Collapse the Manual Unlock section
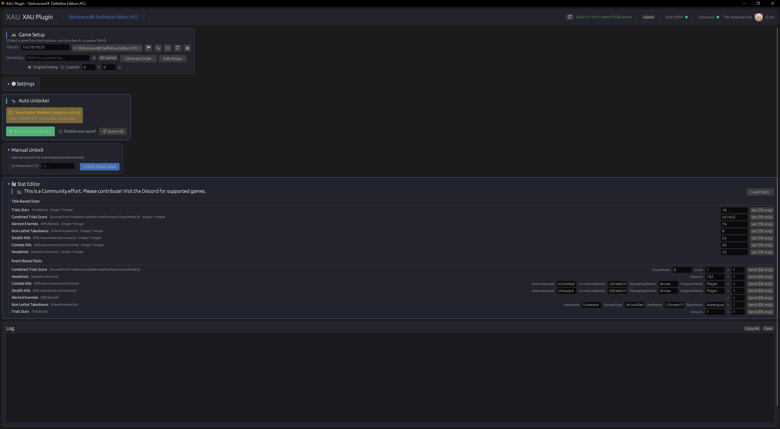Image resolution: width=780 pixels, height=429 pixels. (8, 150)
